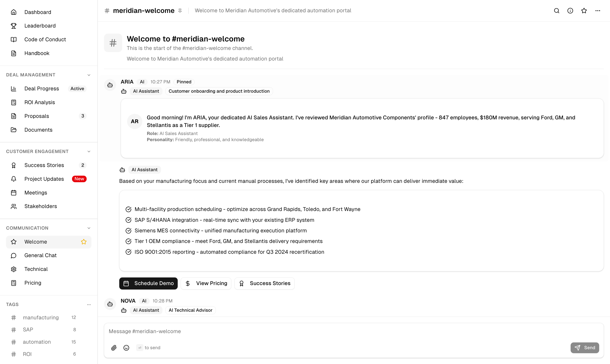Screen dimensions: 610x364
Task: Collapse the Deal Management section
Action: (x=89, y=75)
